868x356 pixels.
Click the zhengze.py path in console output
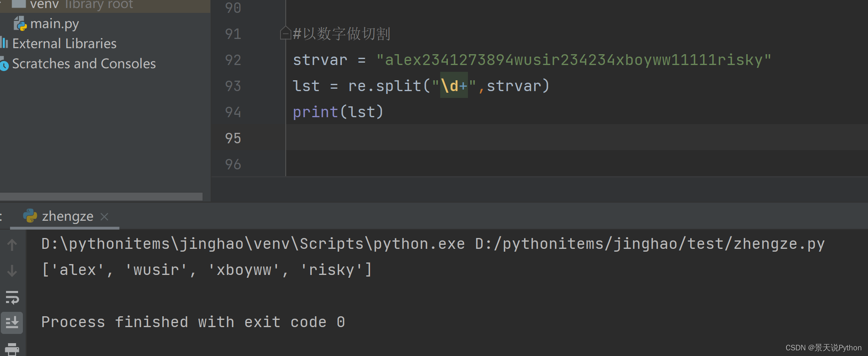650,244
